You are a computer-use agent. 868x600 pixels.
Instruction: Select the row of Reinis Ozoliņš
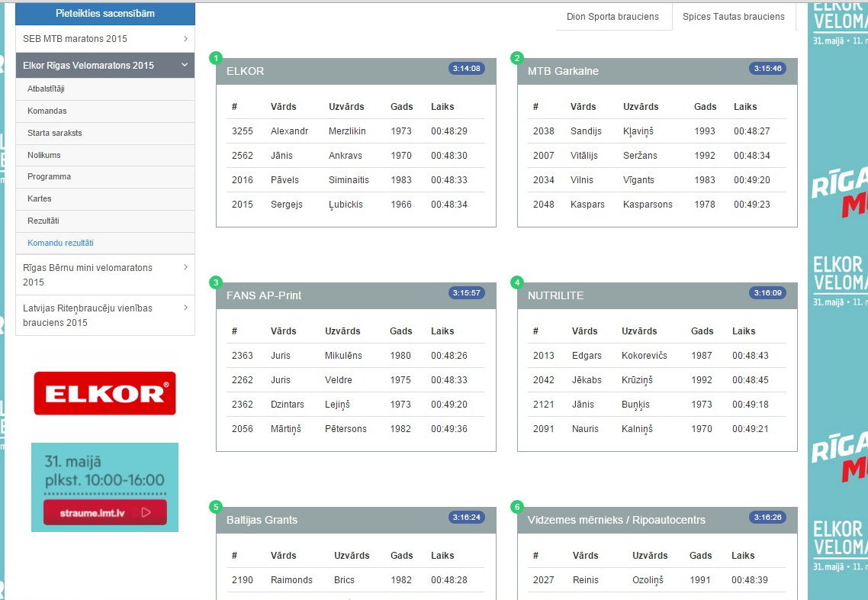(657, 580)
